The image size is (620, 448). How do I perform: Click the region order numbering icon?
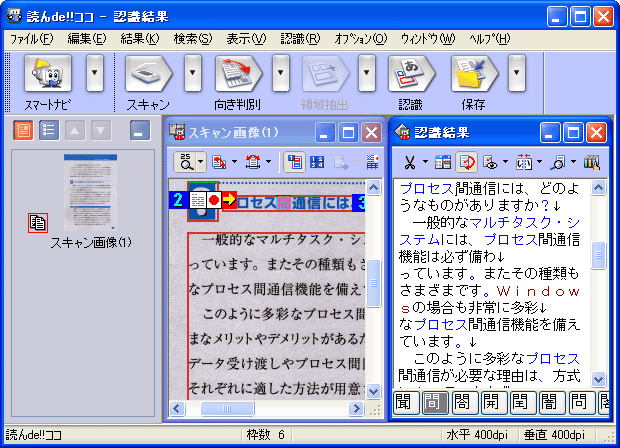[x=317, y=162]
